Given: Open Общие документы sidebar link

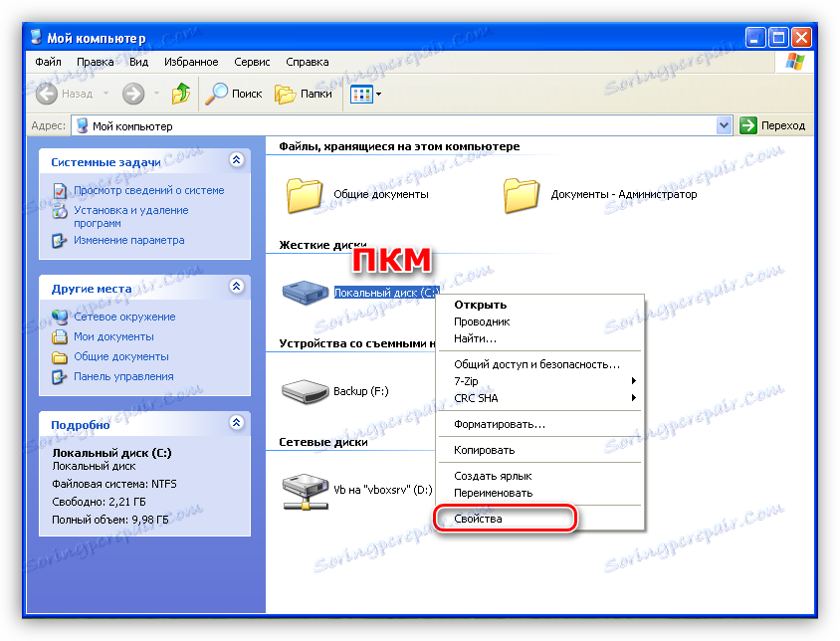Looking at the screenshot, I should [121, 356].
